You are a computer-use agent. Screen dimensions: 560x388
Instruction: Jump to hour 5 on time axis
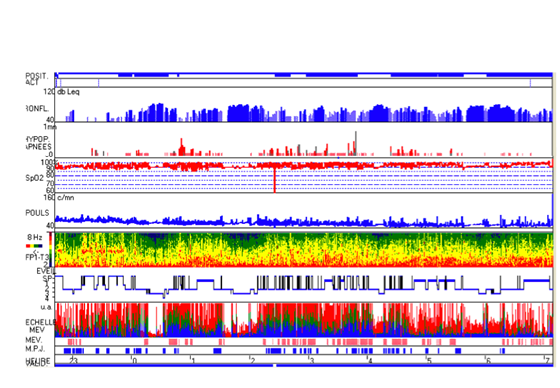[x=430, y=361]
